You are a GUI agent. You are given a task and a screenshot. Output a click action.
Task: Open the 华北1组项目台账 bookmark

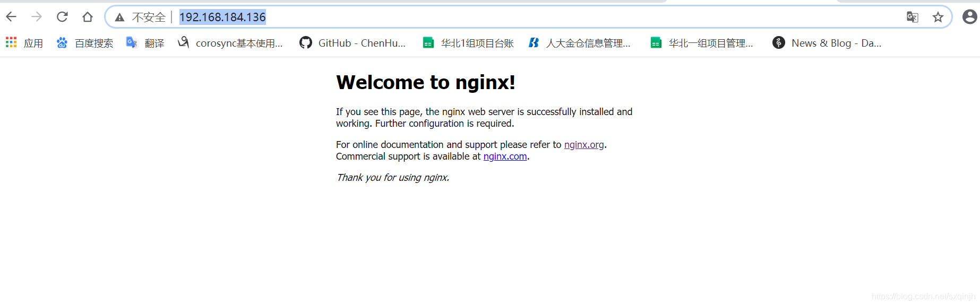coord(468,43)
